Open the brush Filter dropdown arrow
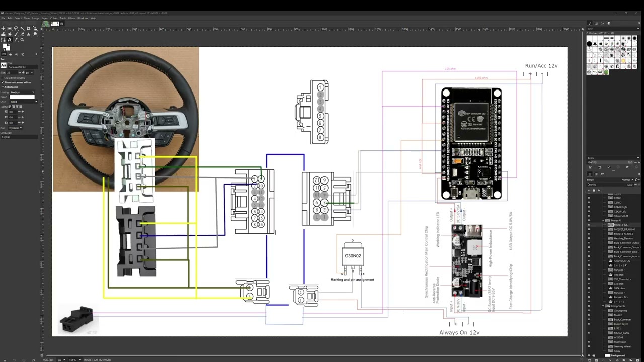This screenshot has width=644, height=362. pos(638,29)
